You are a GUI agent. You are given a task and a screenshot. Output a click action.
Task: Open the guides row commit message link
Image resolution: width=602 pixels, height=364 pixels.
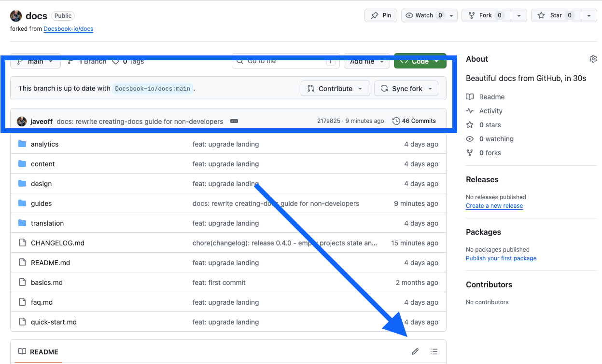tap(276, 203)
